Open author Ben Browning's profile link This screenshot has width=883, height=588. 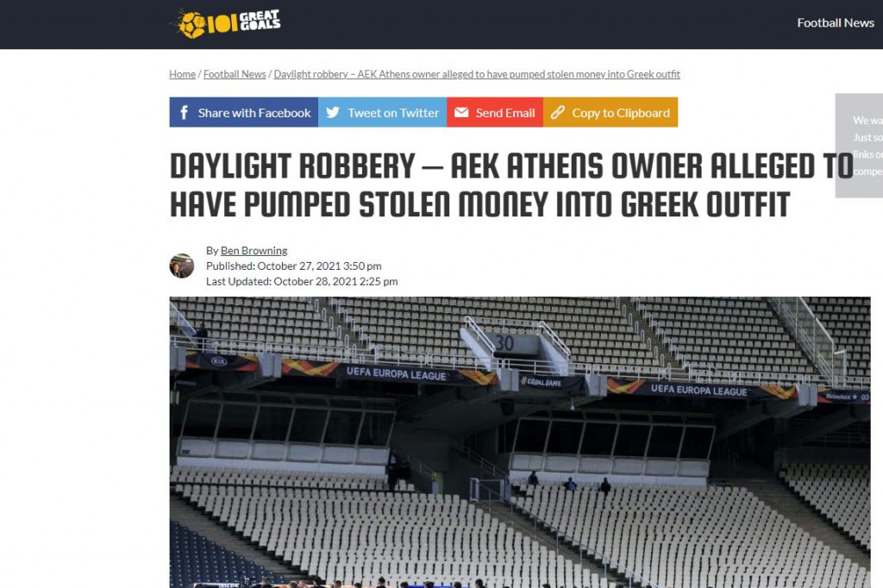(x=254, y=251)
